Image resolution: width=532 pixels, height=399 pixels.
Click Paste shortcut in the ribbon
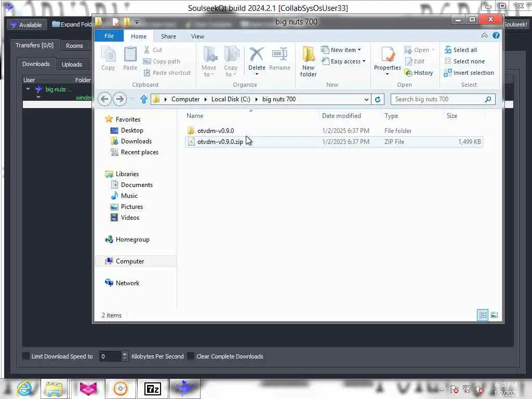tap(167, 73)
